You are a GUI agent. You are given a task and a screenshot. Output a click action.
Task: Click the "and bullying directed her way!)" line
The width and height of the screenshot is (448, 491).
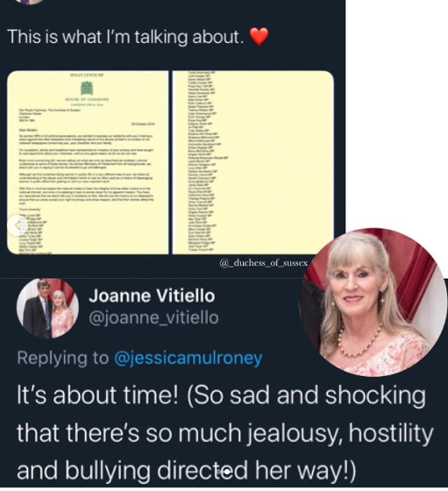point(187,472)
